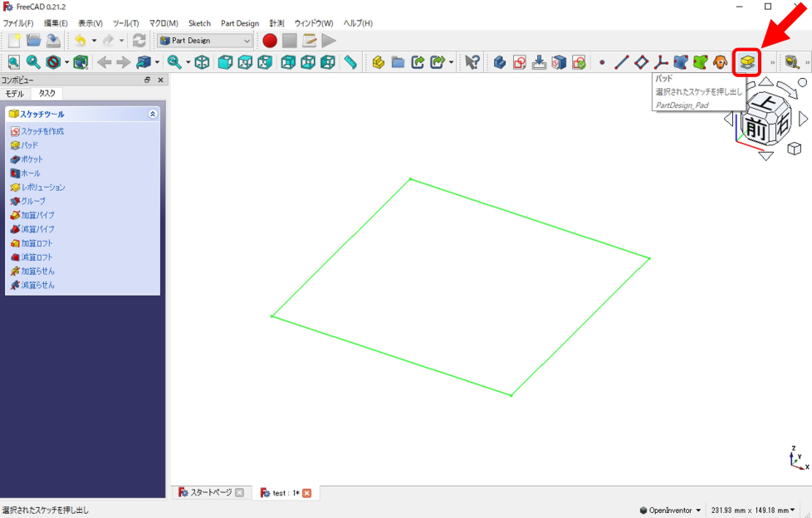
Task: Click the What's This help cursor icon
Action: pos(472,62)
